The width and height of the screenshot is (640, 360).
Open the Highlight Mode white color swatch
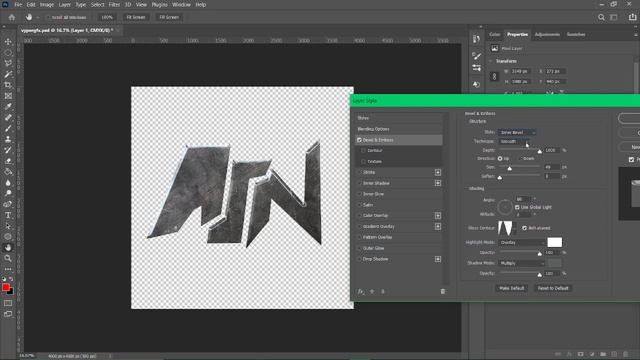[555, 242]
